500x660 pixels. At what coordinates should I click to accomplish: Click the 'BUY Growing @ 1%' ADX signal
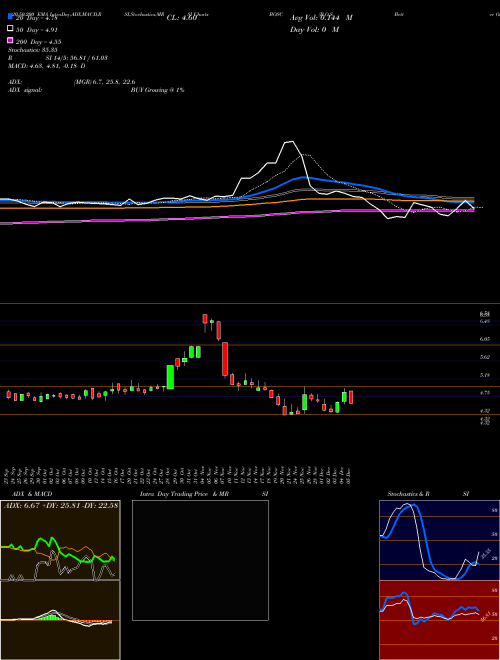pos(157,90)
